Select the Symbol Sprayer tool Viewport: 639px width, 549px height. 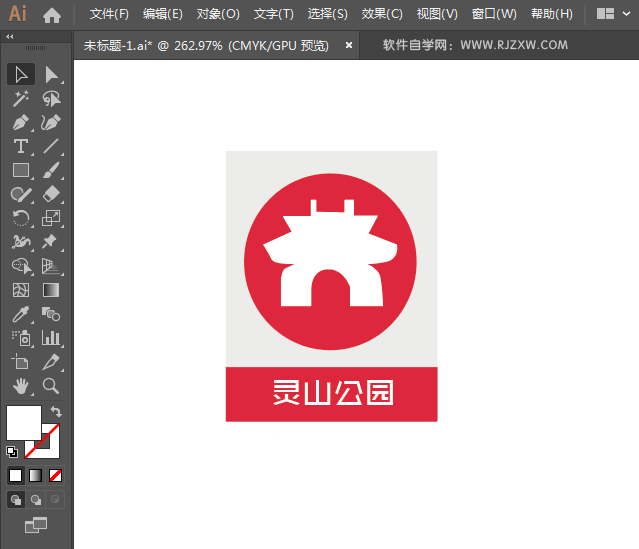21,338
